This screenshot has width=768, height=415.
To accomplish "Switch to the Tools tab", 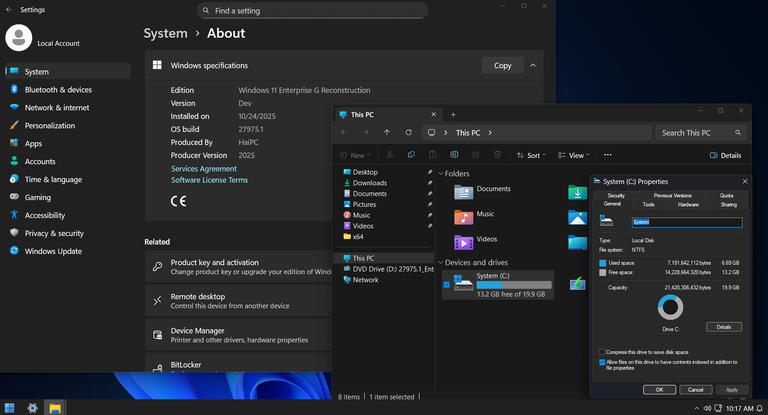I will point(648,204).
